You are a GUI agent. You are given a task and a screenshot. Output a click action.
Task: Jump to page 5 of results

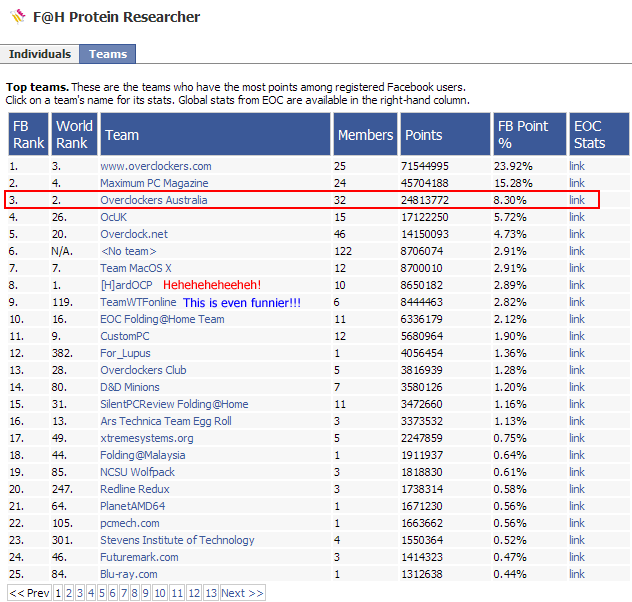point(102,593)
